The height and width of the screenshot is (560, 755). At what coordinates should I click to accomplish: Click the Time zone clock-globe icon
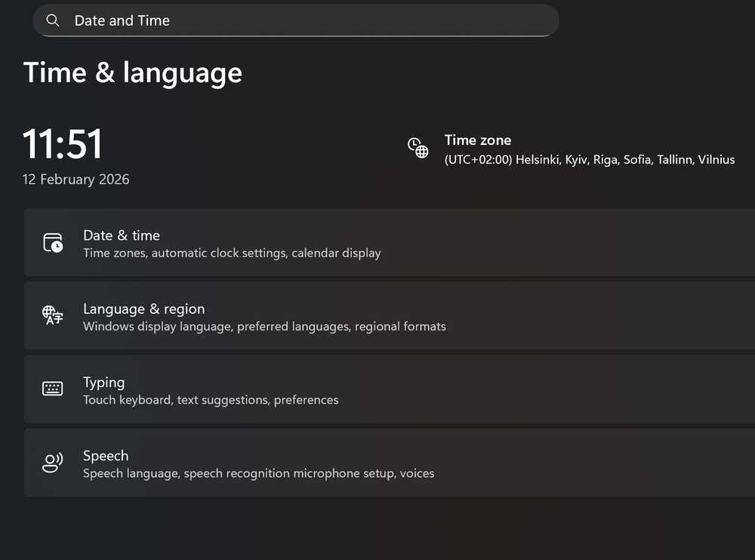pyautogui.click(x=418, y=148)
